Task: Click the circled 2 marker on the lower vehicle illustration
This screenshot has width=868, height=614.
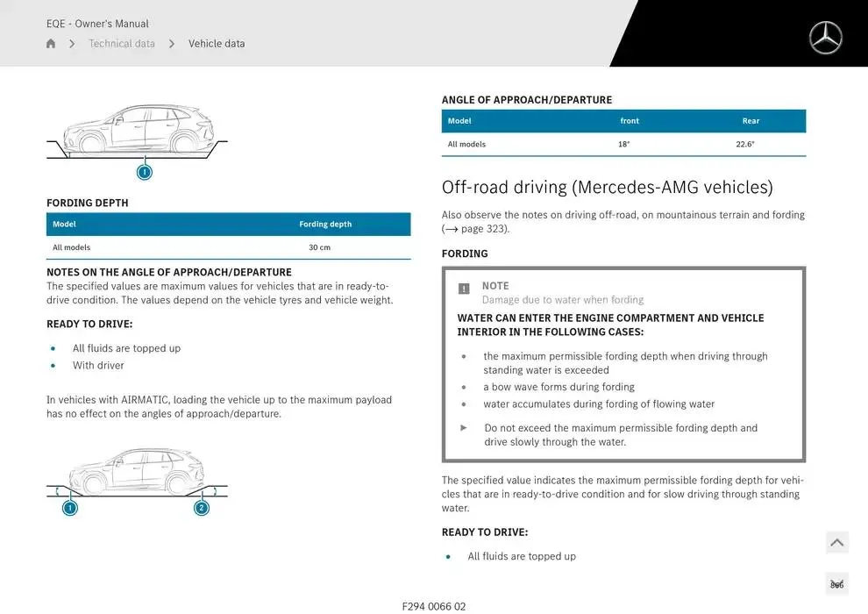Action: [x=202, y=507]
